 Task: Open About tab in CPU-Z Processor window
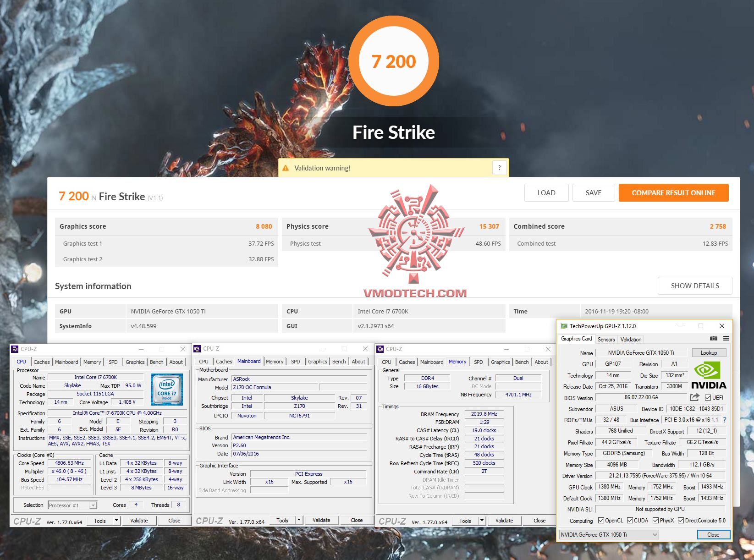(176, 362)
